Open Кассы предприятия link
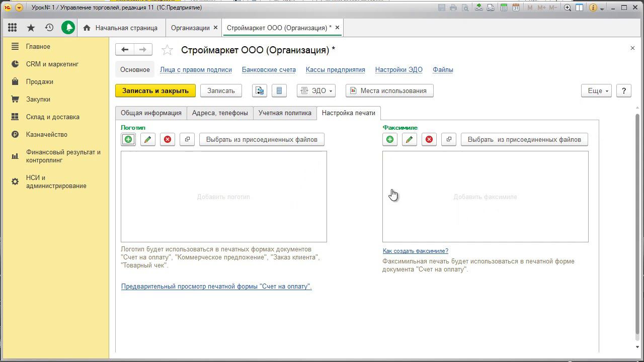 [x=336, y=70]
